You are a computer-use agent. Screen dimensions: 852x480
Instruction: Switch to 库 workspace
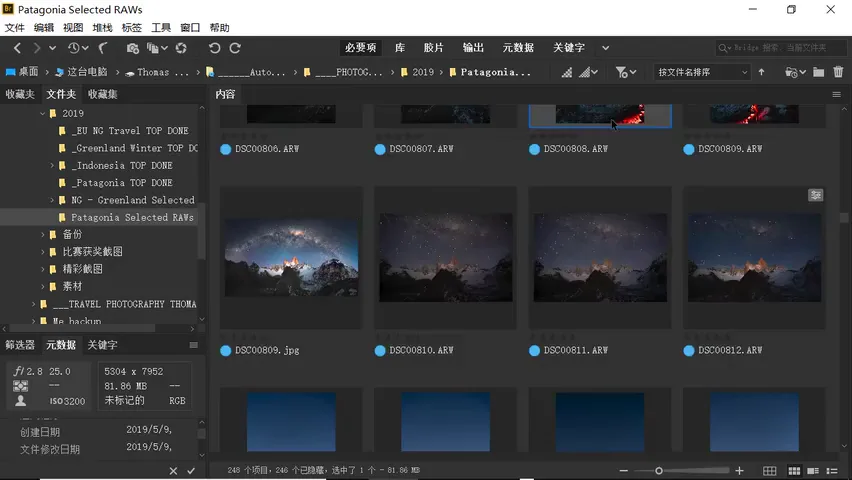pyautogui.click(x=400, y=48)
